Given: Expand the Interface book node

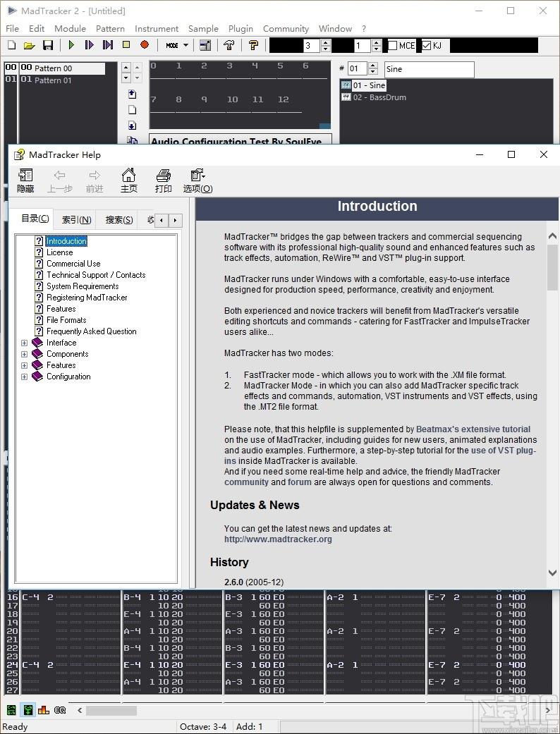Looking at the screenshot, I should coord(25,343).
